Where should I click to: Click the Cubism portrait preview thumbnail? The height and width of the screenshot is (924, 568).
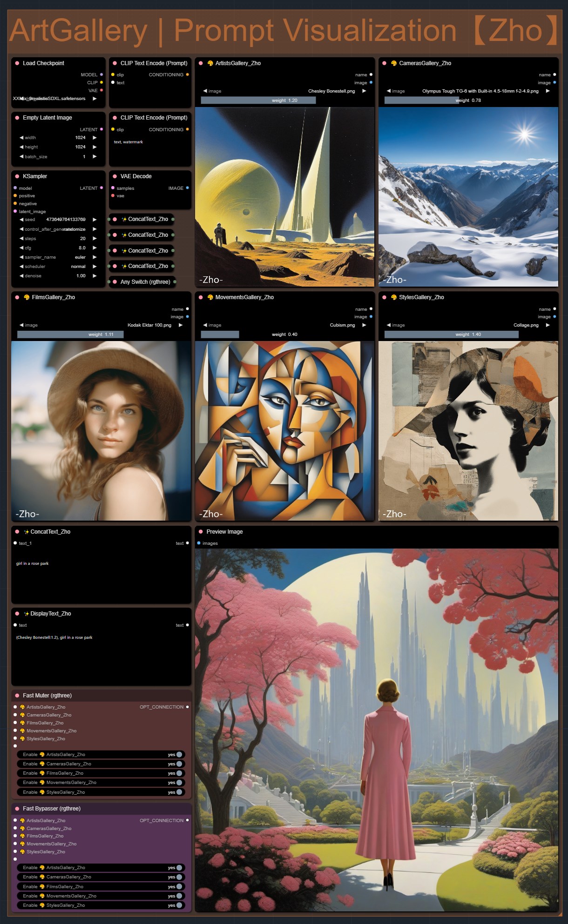point(284,431)
